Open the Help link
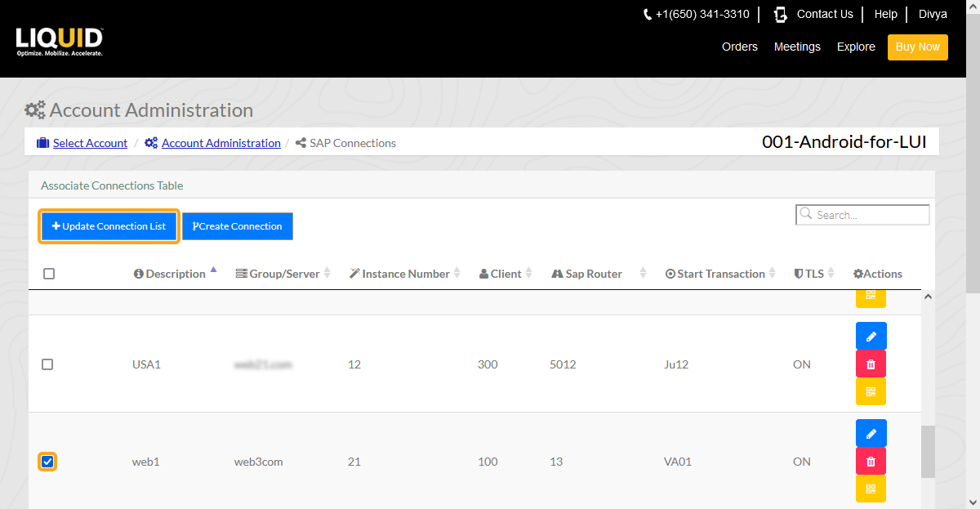This screenshot has width=980, height=509. (x=886, y=14)
